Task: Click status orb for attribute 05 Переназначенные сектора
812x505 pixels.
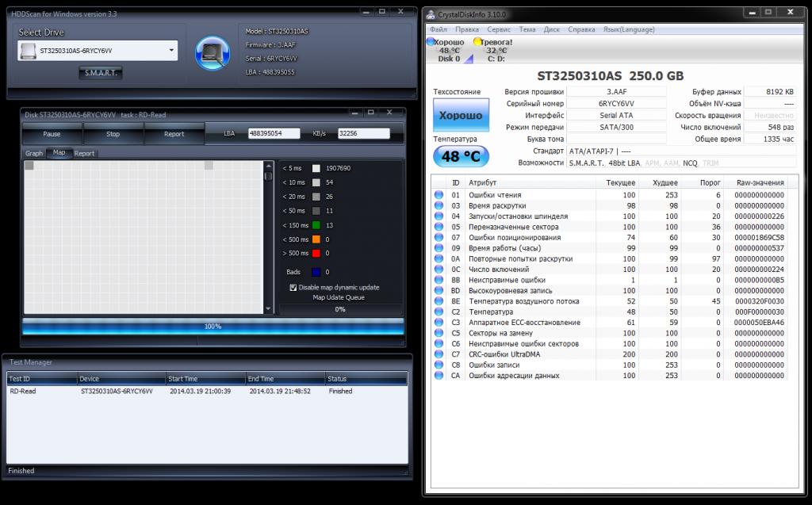Action: [438, 227]
